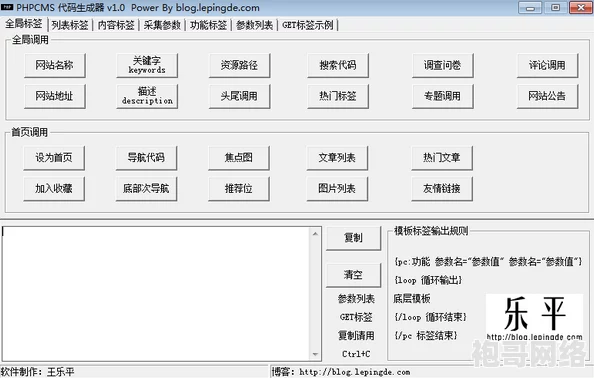Viewport: 594px width, 378px height.
Task: Minimize the PHPCMS generator window
Action: 530,8
